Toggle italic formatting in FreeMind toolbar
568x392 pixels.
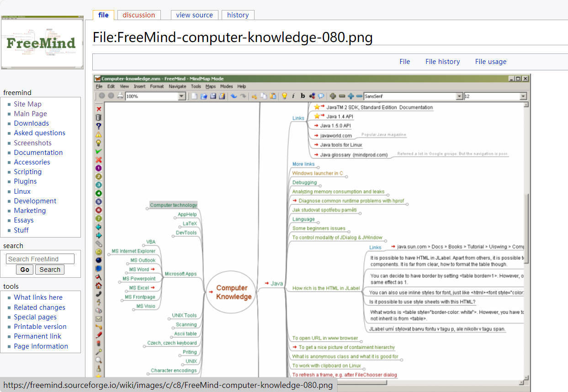coord(293,96)
